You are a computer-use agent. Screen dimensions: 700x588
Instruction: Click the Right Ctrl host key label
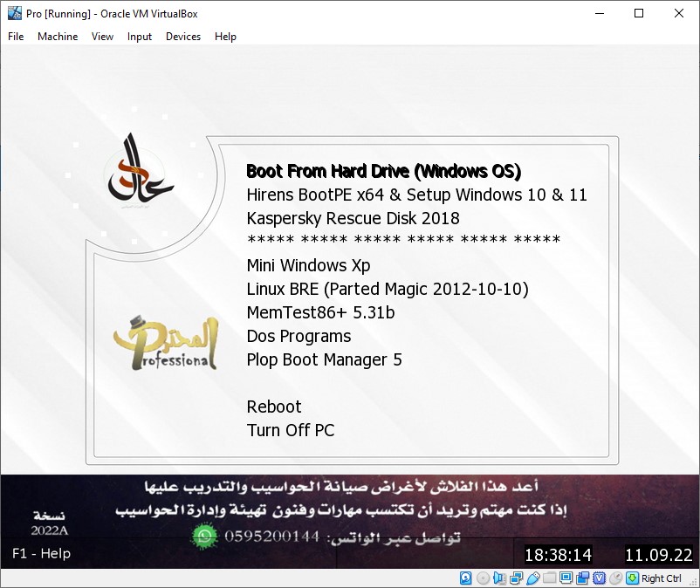[662, 578]
